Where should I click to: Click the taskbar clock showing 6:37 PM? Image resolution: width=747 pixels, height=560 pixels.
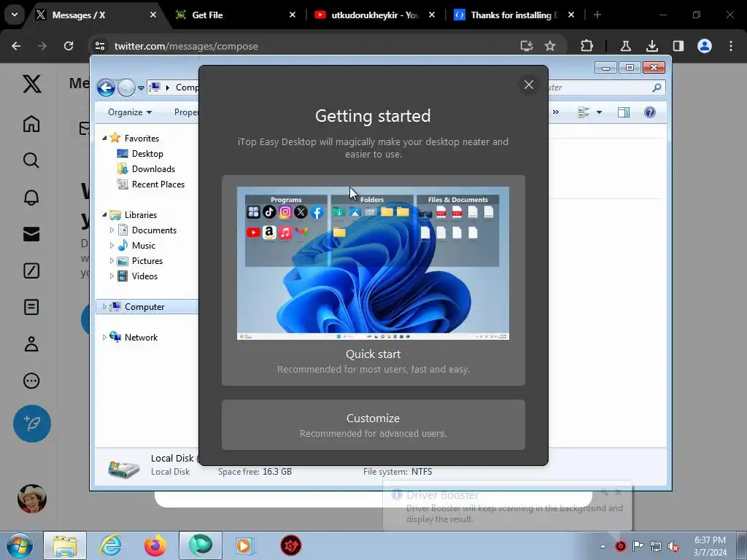(710, 546)
